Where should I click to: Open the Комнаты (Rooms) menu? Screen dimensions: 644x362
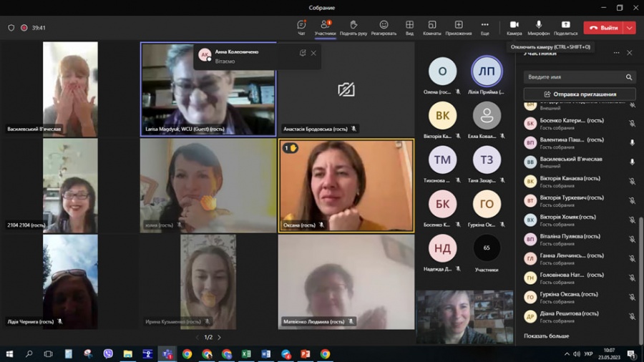point(431,27)
